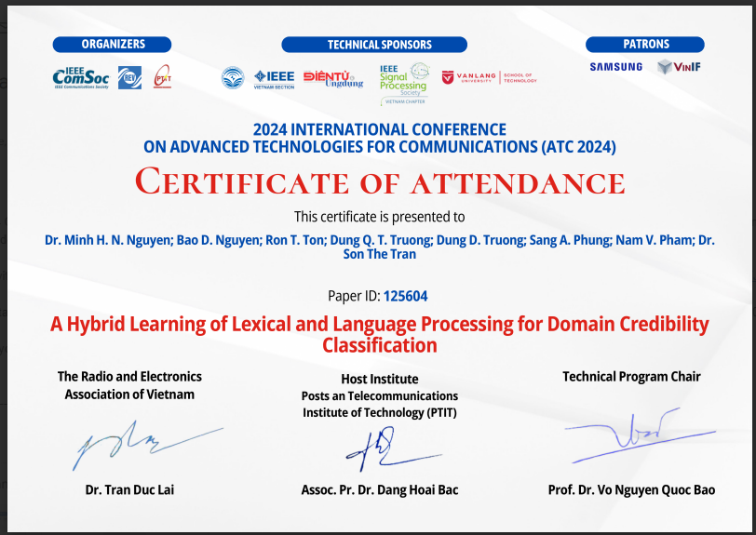The width and height of the screenshot is (756, 535).
Task: Click Vo Nguyen Quoc Bao's signature
Action: [633, 437]
